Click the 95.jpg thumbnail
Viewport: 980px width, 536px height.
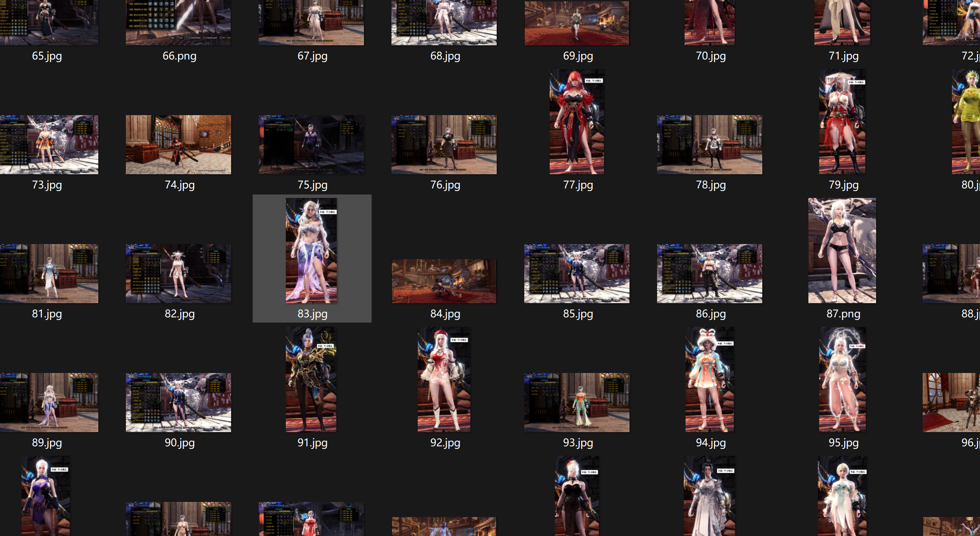(842, 379)
